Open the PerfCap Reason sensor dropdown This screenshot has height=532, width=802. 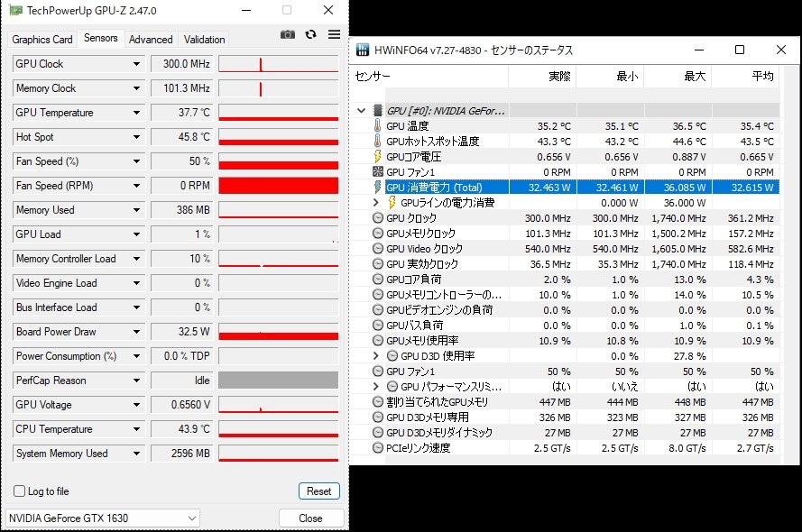click(136, 381)
